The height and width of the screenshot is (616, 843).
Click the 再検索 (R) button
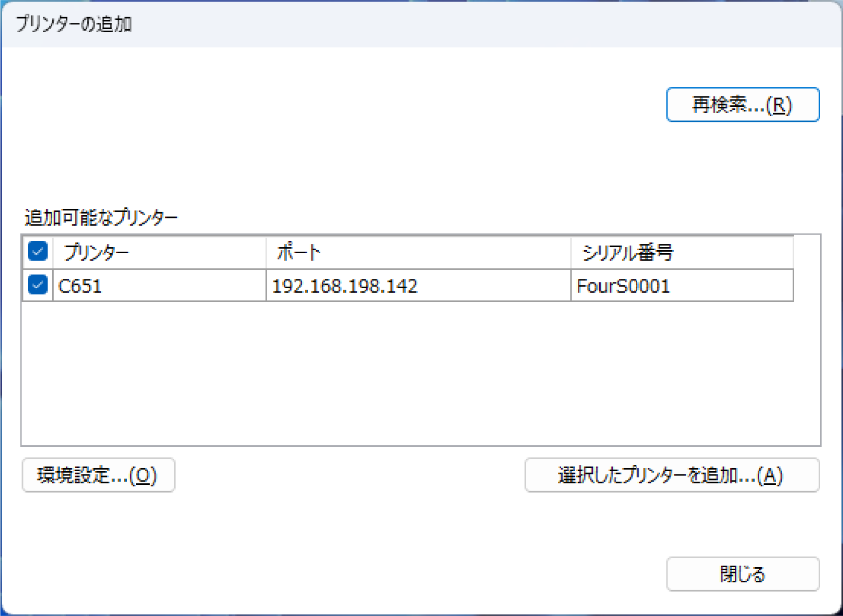pos(742,105)
